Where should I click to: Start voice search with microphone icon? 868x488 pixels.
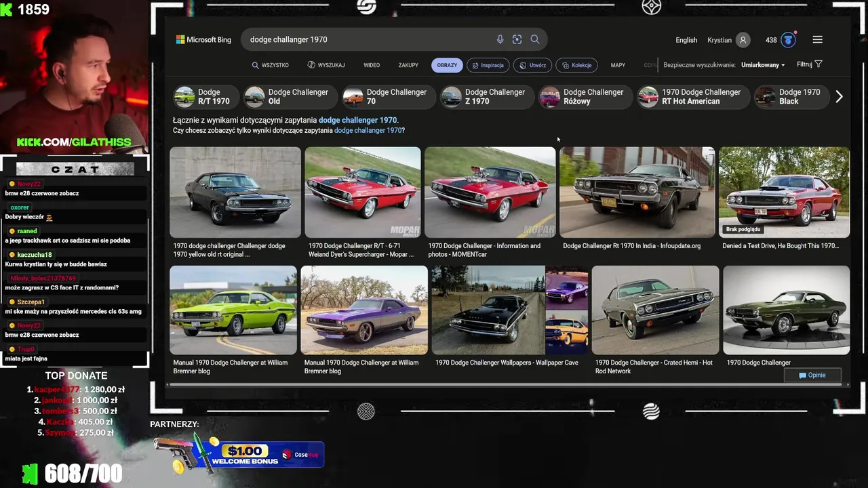pos(500,39)
